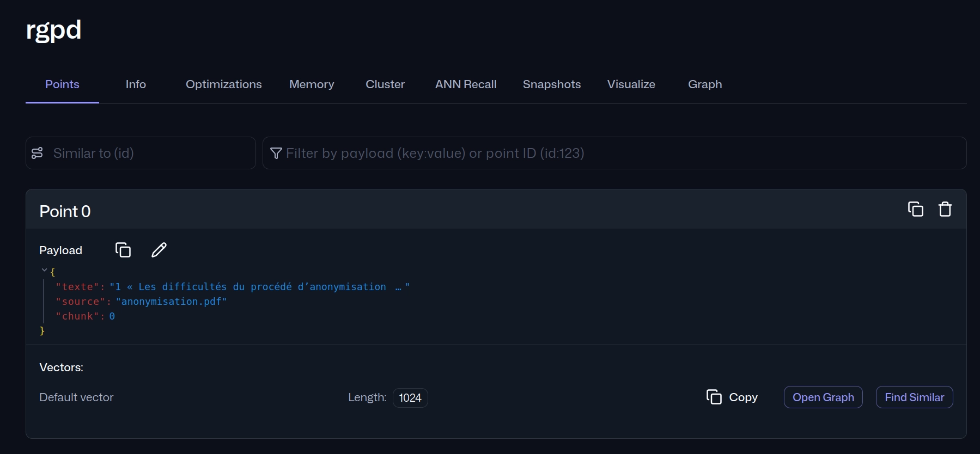Focus the Filter by payload input field
The width and height of the screenshot is (980, 454).
click(614, 153)
